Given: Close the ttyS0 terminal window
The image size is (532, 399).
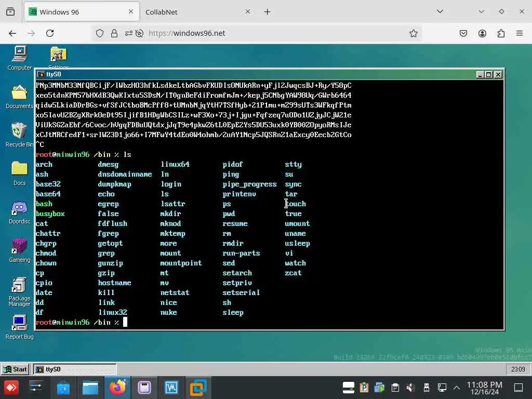Looking at the screenshot, I should [x=498, y=75].
